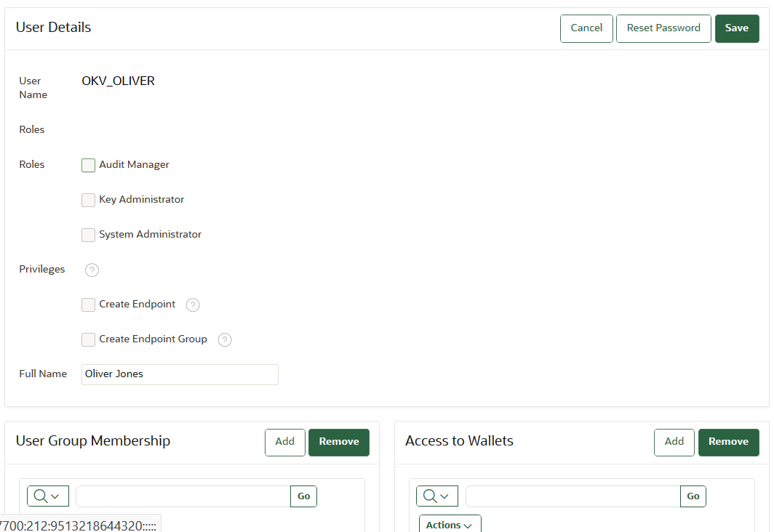Click the Key Administrator label

141,199
